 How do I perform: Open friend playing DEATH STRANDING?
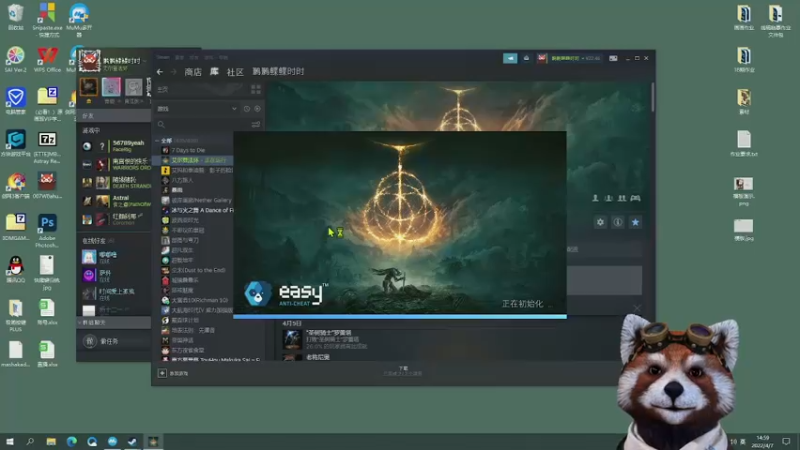coord(115,183)
